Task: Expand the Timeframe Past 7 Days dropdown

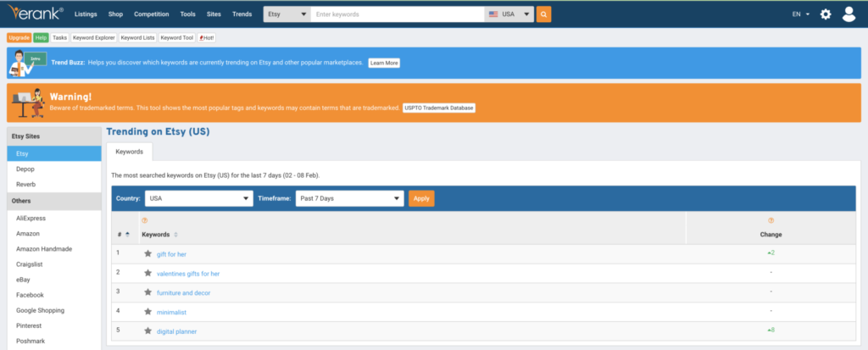Action: 350,198
